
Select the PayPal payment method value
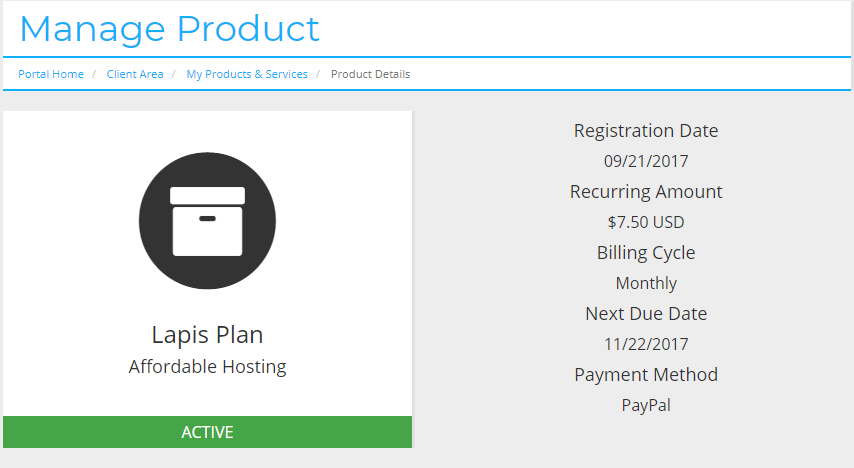(x=646, y=405)
